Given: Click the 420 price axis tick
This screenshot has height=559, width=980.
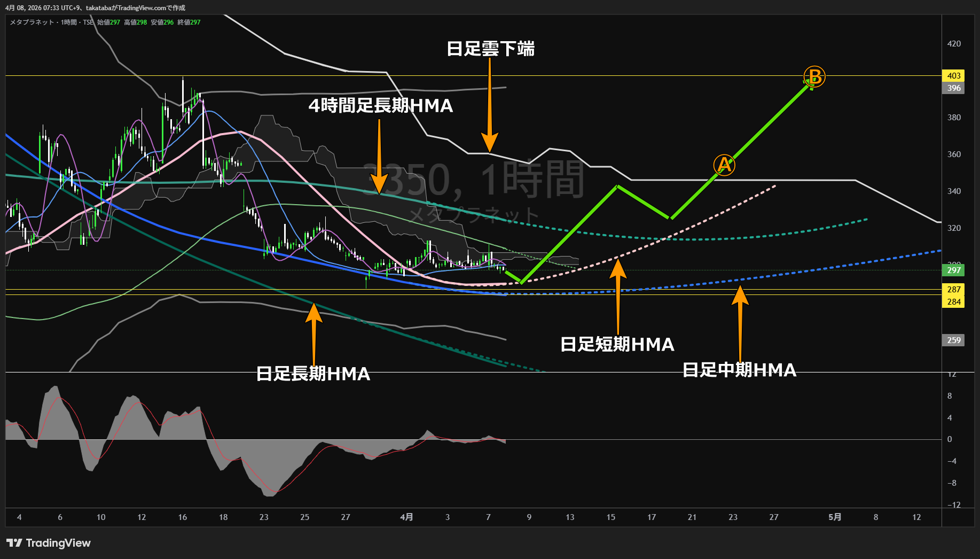Looking at the screenshot, I should tap(954, 44).
